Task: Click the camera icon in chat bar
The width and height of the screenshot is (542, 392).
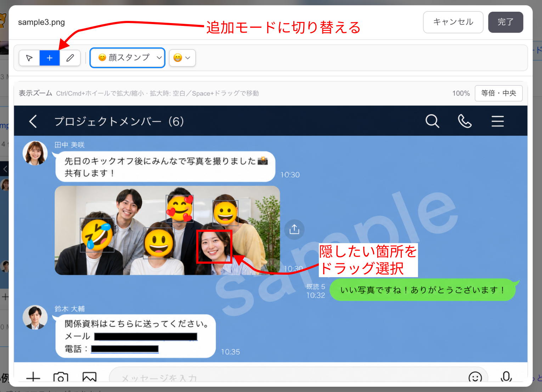Action: click(x=61, y=377)
